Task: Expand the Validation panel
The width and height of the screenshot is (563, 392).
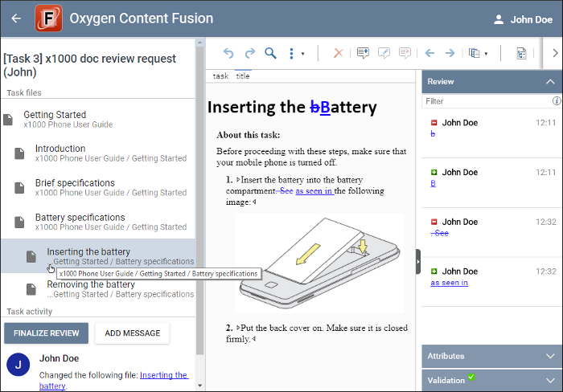Action: point(550,381)
